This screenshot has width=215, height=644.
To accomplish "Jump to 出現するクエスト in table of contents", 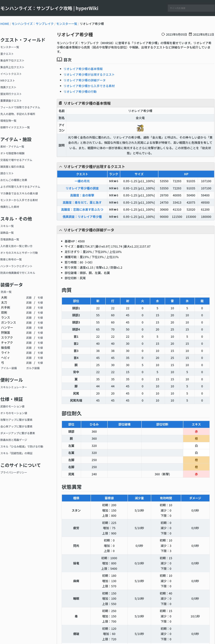I will [89, 75].
